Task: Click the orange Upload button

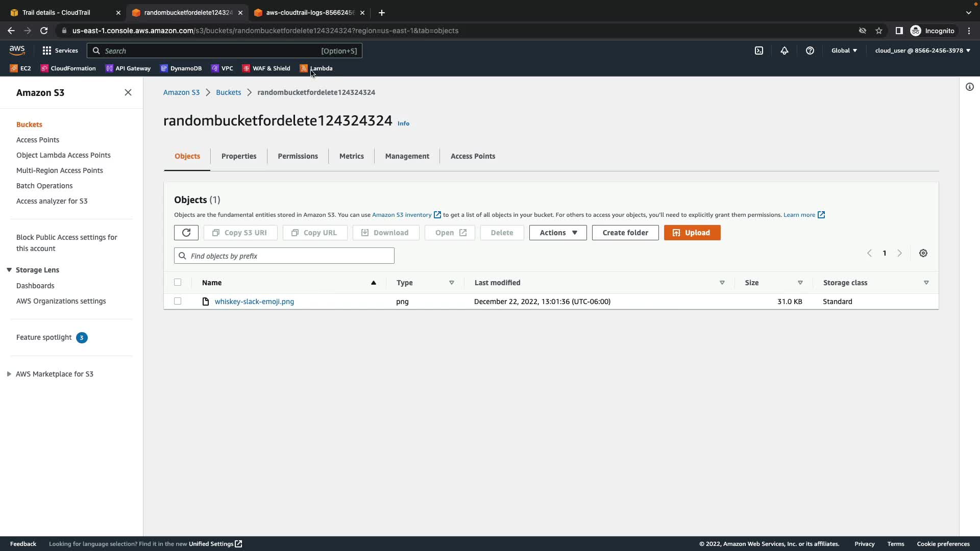Action: coord(692,233)
